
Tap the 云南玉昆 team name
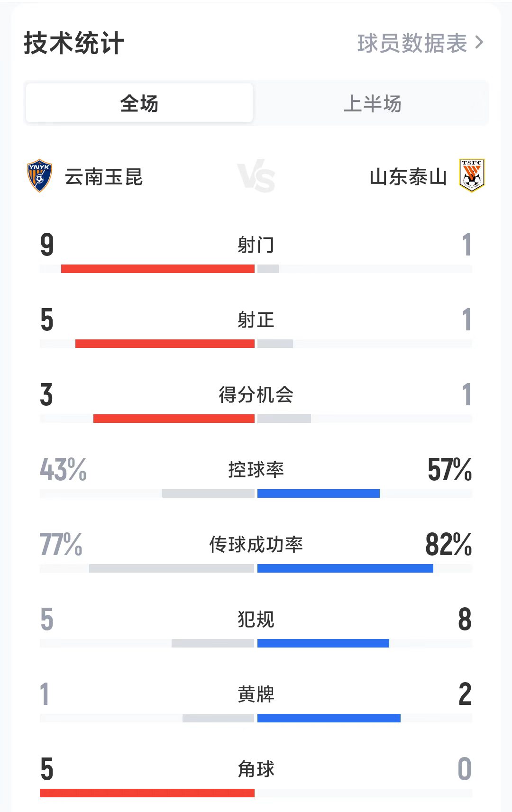click(x=104, y=177)
